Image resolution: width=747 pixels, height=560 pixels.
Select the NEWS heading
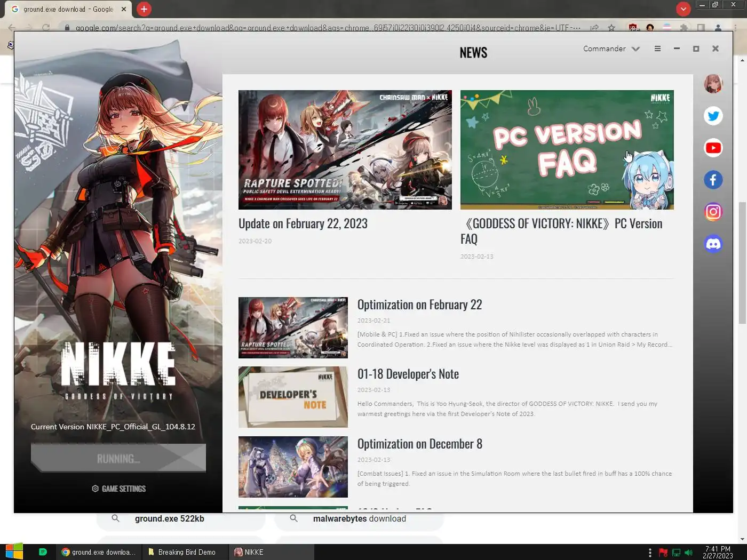(473, 52)
